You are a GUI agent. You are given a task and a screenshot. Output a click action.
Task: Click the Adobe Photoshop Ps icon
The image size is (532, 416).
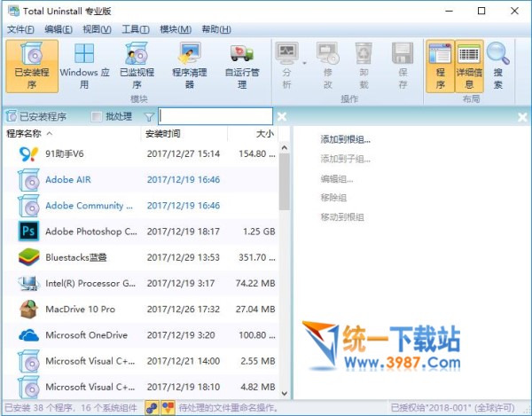click(28, 232)
